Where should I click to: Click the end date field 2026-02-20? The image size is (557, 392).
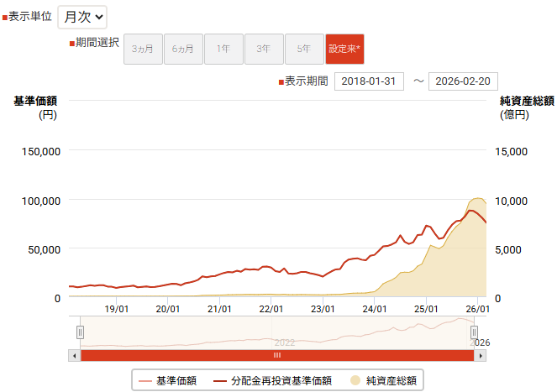(x=464, y=81)
